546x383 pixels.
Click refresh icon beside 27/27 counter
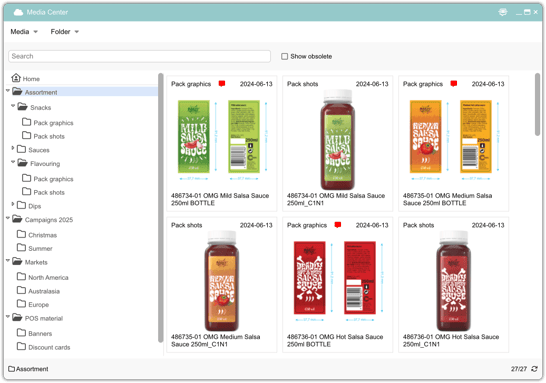(x=534, y=369)
